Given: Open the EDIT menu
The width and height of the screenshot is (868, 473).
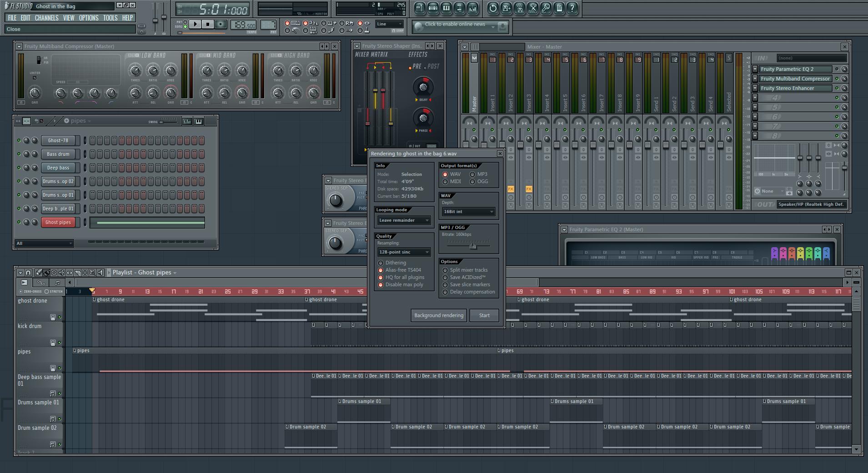Looking at the screenshot, I should tap(25, 18).
